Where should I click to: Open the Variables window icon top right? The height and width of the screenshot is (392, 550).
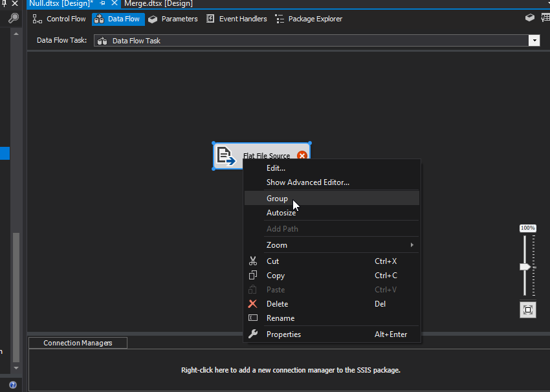click(544, 18)
